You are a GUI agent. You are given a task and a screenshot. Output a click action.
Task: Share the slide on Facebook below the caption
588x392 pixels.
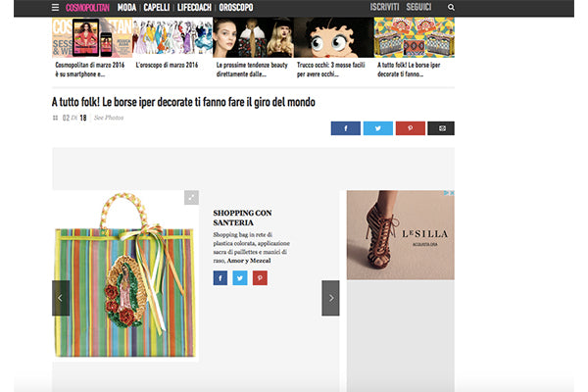point(220,278)
